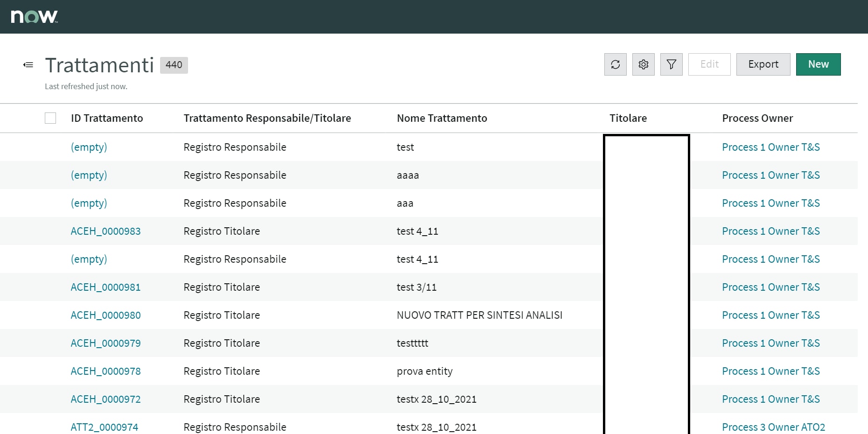Open Process 1 Owner T&S in the first row
This screenshot has height=434, width=868.
point(771,147)
